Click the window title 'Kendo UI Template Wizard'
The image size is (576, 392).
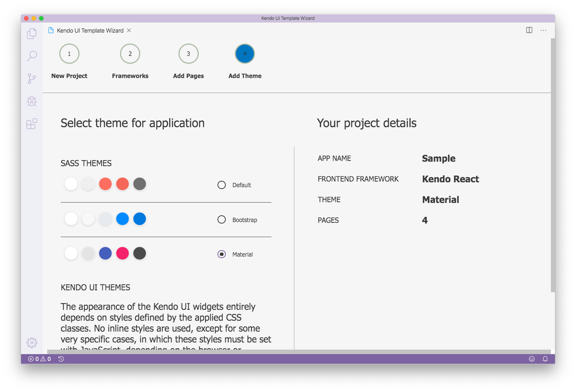[288, 18]
